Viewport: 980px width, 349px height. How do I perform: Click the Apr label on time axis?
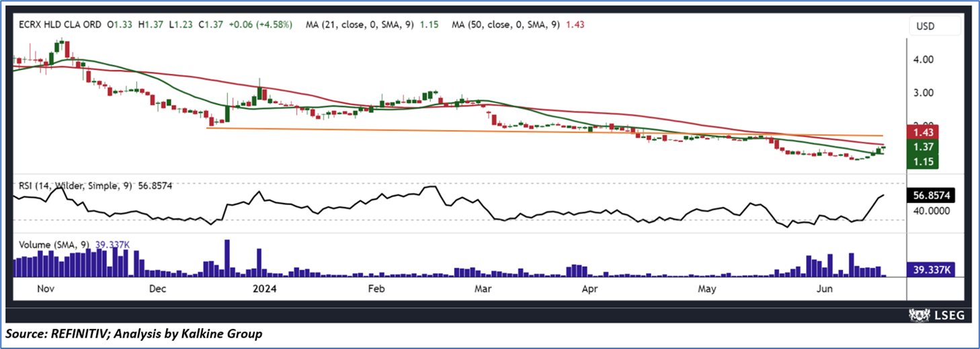[589, 288]
